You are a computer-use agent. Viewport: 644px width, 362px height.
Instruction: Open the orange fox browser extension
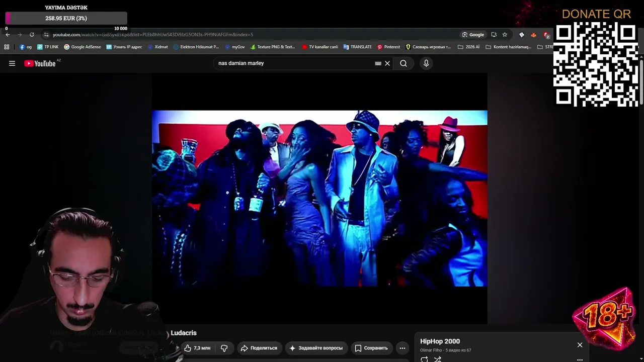pos(534,35)
